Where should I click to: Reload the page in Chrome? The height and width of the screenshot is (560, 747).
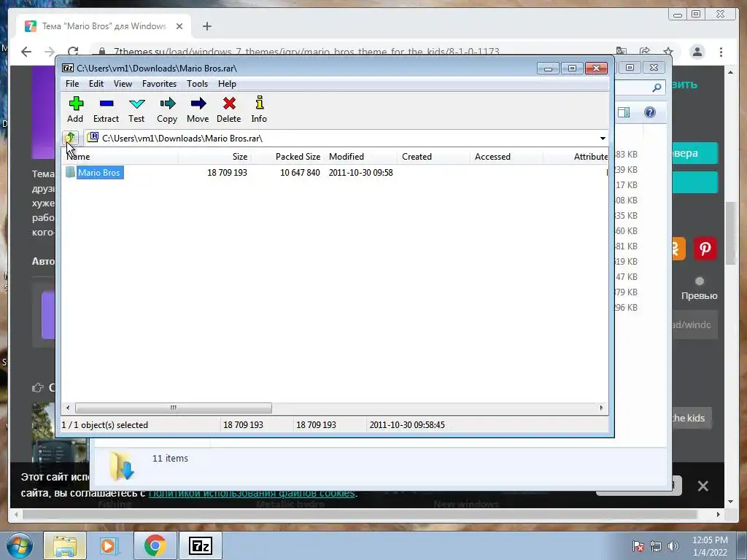point(73,52)
